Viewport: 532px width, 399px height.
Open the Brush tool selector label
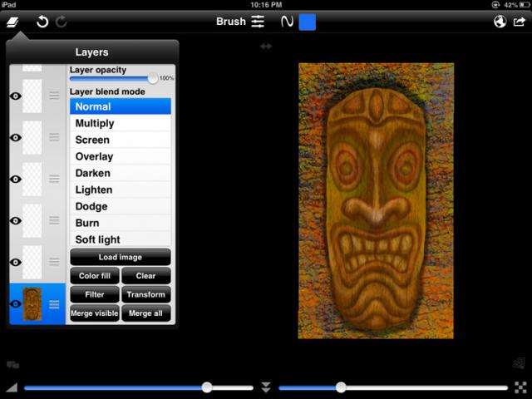(230, 22)
